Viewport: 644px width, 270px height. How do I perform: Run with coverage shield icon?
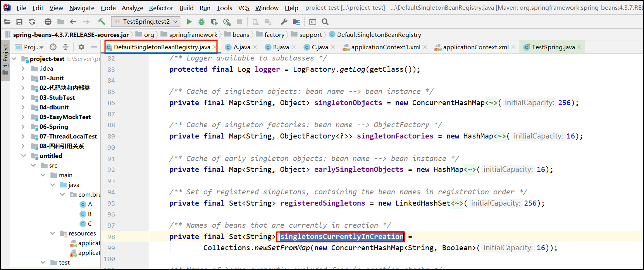(x=214, y=22)
